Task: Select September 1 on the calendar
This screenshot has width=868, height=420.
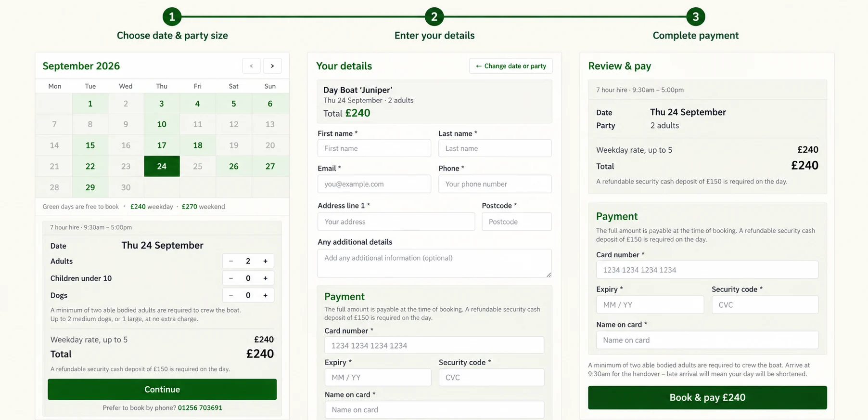Action: pyautogui.click(x=90, y=104)
